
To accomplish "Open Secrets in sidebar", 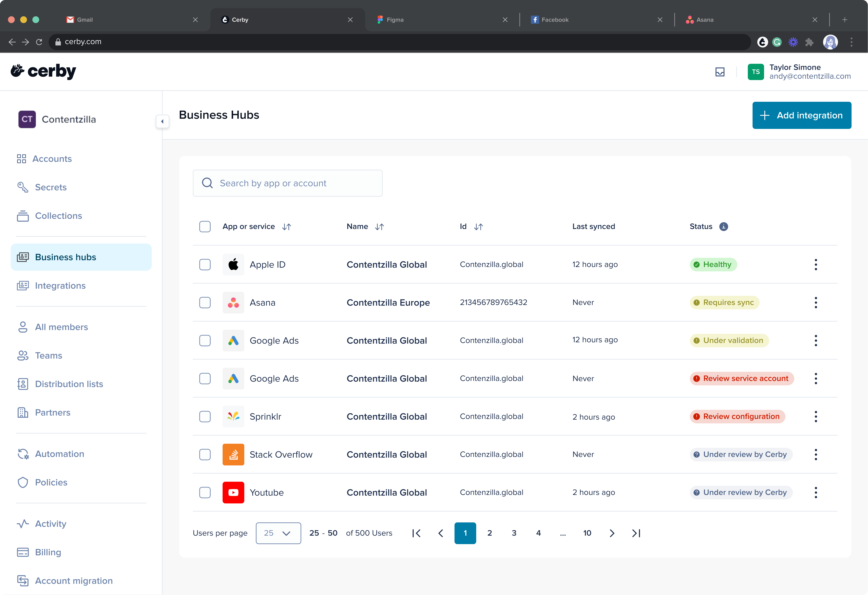I will coord(42,187).
